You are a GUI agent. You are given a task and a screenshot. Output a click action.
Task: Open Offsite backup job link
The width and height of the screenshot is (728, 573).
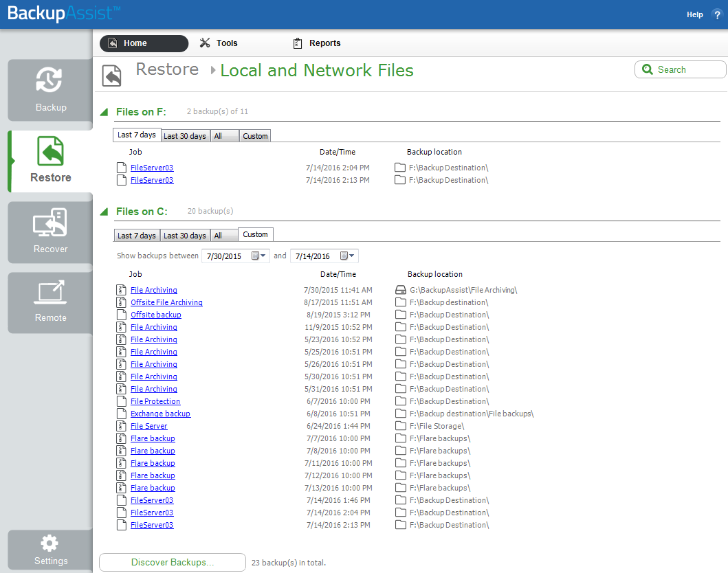(x=155, y=315)
